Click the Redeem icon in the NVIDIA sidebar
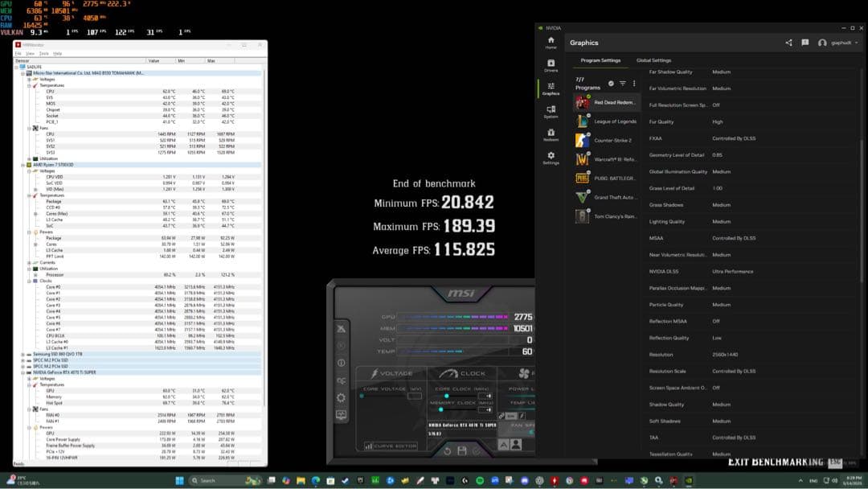Screen dimensions: 868x489 click(x=551, y=134)
